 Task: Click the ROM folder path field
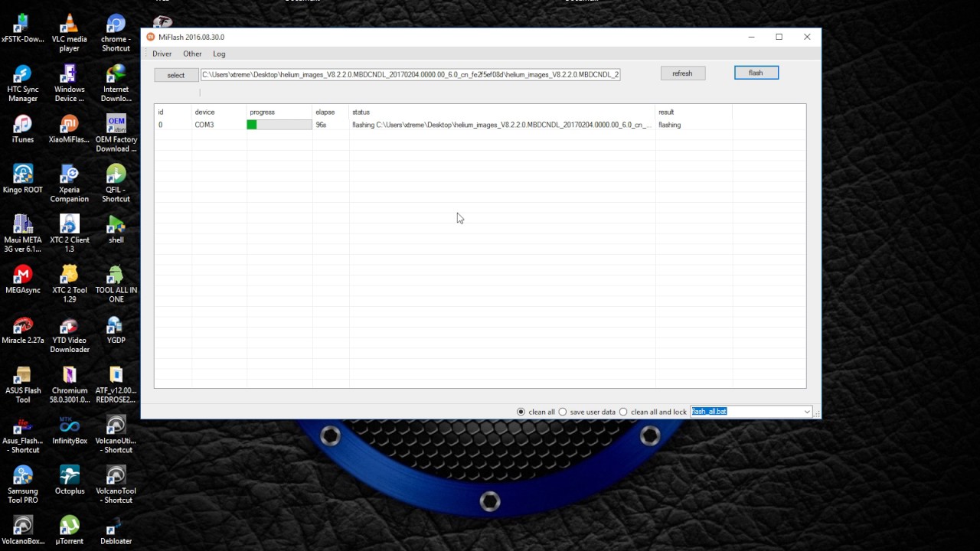click(410, 74)
